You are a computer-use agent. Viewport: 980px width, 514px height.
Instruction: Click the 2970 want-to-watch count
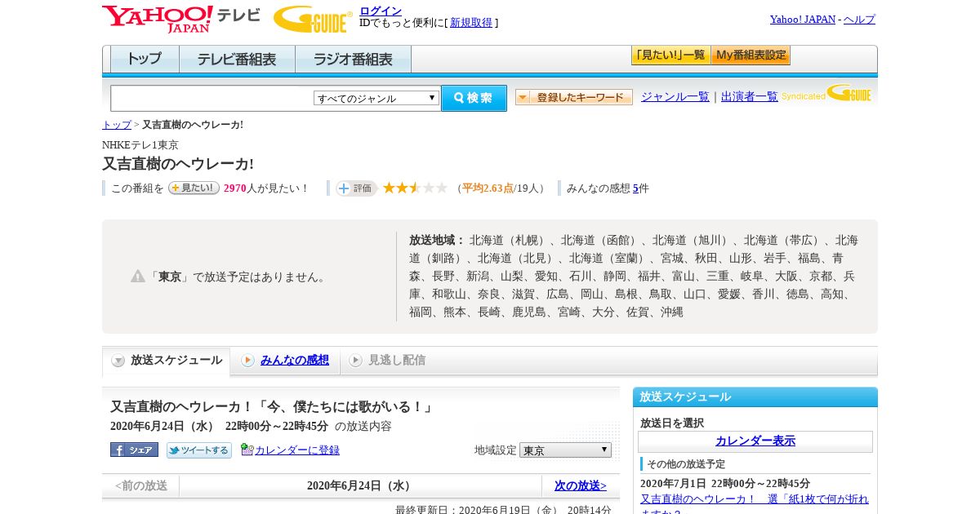coord(235,188)
